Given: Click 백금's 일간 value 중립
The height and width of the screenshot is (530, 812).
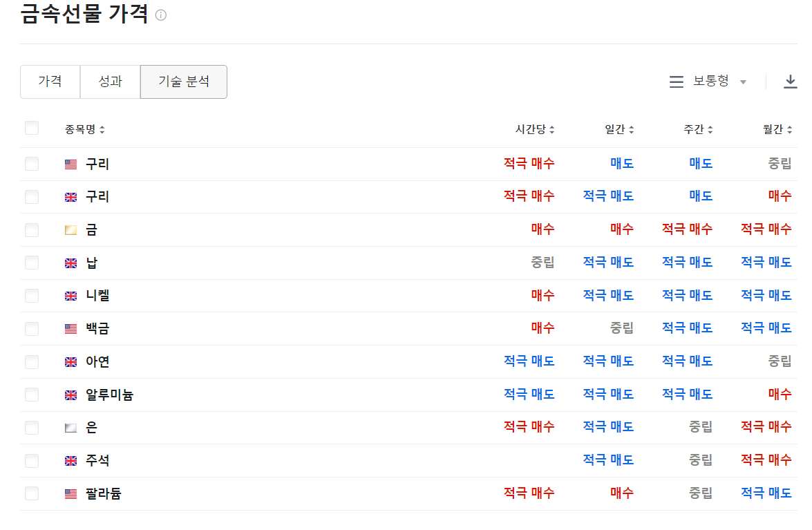Looking at the screenshot, I should point(622,328).
